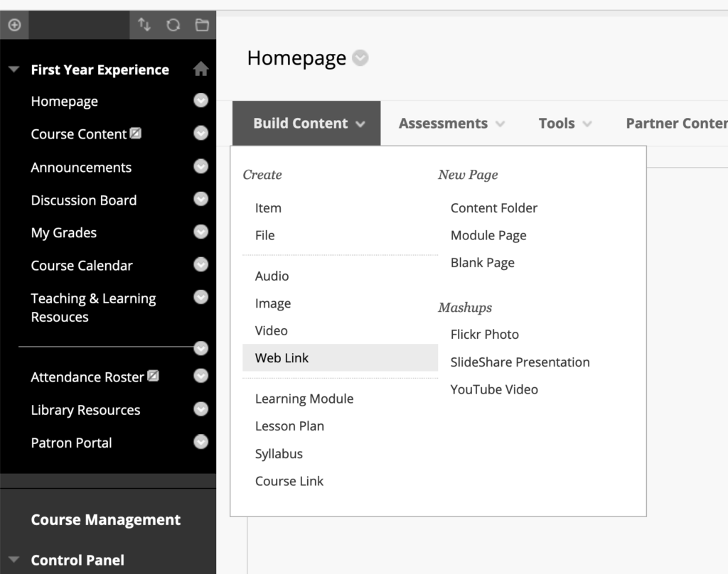Viewport: 728px width, 574px height.
Task: Click the Build Content button
Action: pos(306,124)
